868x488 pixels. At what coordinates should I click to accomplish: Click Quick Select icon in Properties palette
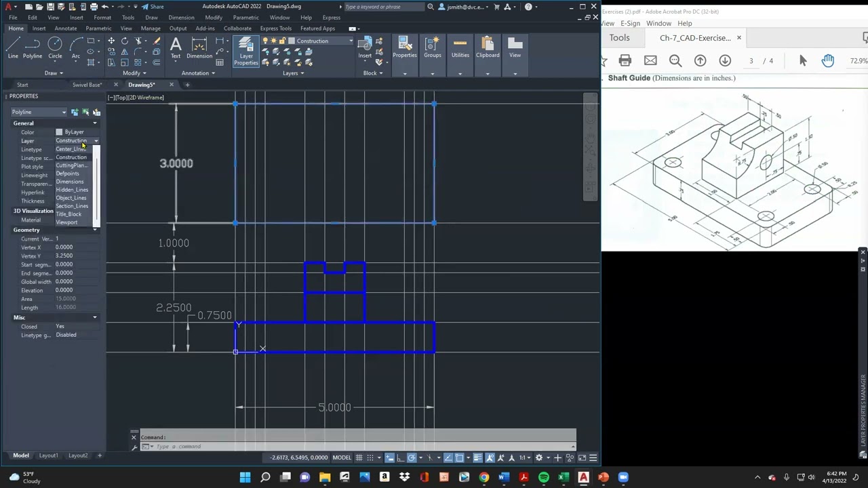[96, 112]
